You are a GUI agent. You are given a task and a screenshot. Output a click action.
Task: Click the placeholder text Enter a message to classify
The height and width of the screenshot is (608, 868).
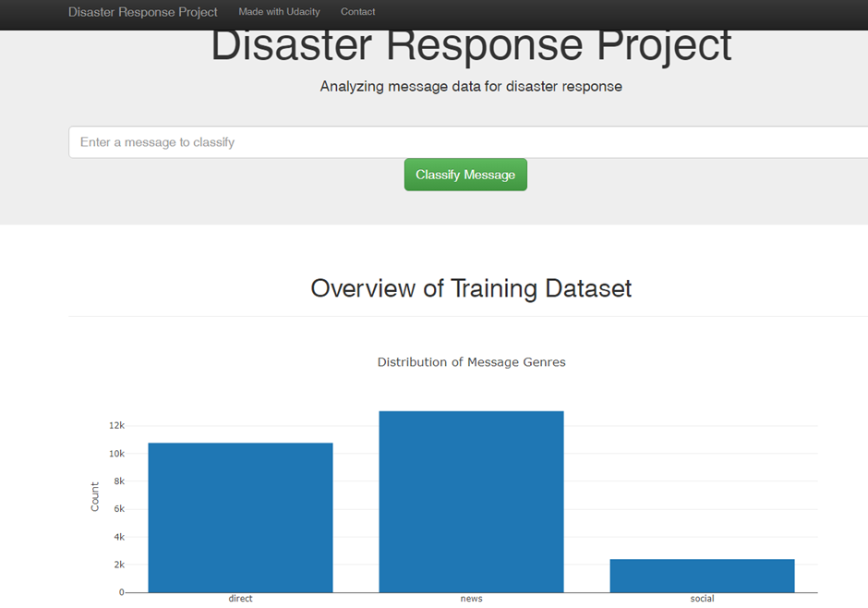[x=158, y=142]
